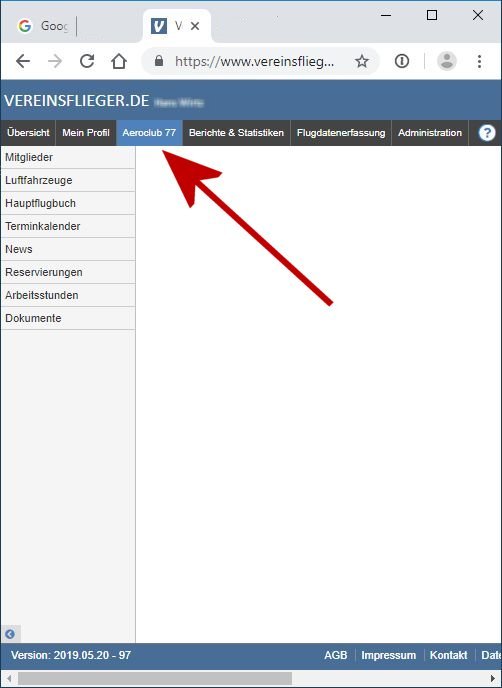Image resolution: width=502 pixels, height=688 pixels.
Task: Select the Aeroclub 77 menu
Action: [x=149, y=133]
